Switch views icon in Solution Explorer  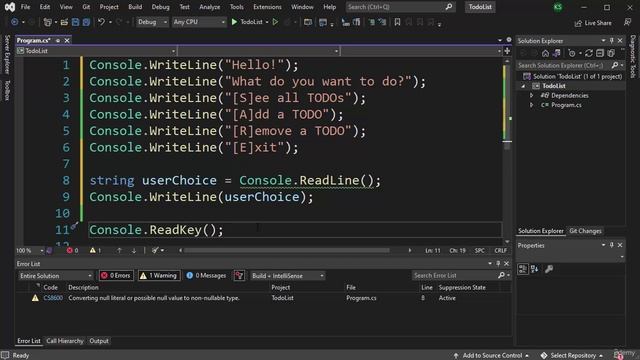click(557, 53)
